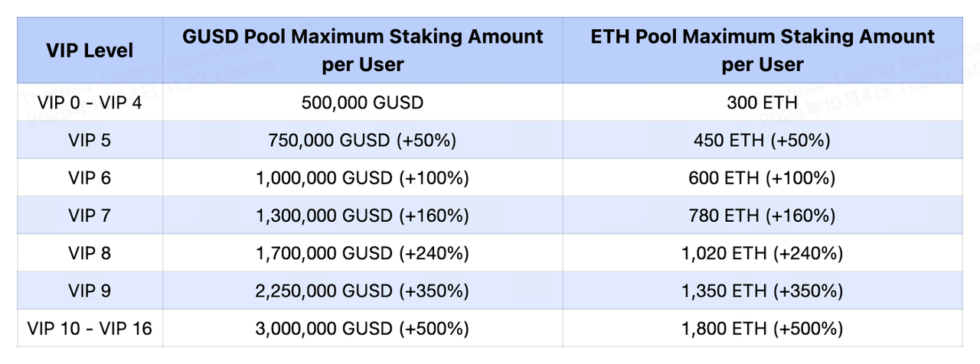Select the ETH Pool Maximum Staking Amount header
The height and width of the screenshot is (364, 980).
coord(762,50)
